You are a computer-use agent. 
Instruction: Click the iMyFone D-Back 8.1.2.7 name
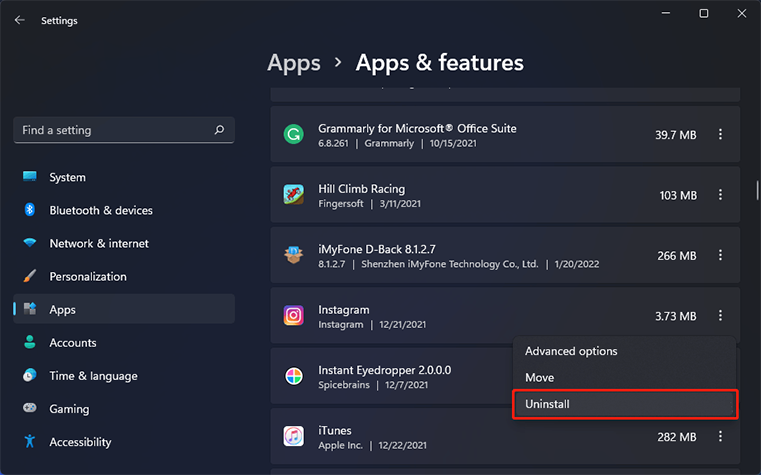point(377,249)
